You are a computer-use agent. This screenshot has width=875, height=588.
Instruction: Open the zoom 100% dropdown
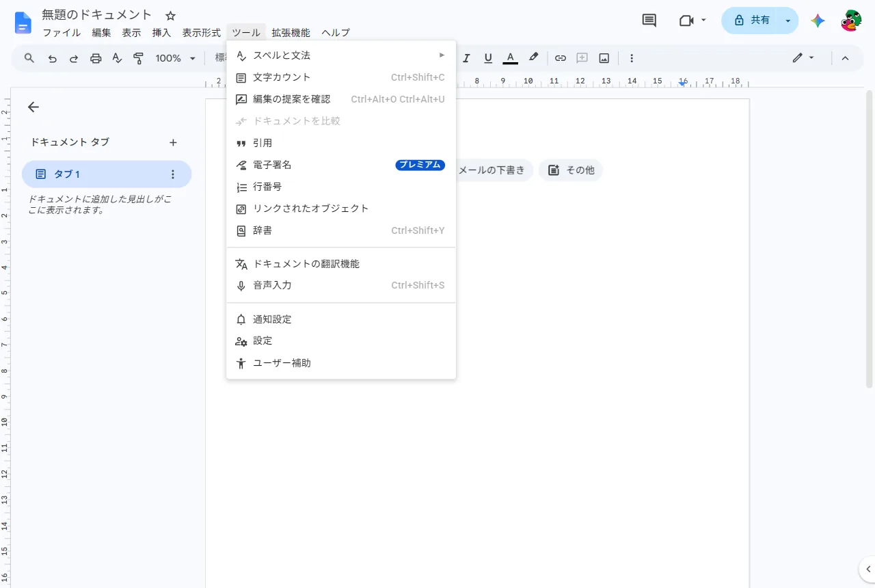tap(175, 58)
